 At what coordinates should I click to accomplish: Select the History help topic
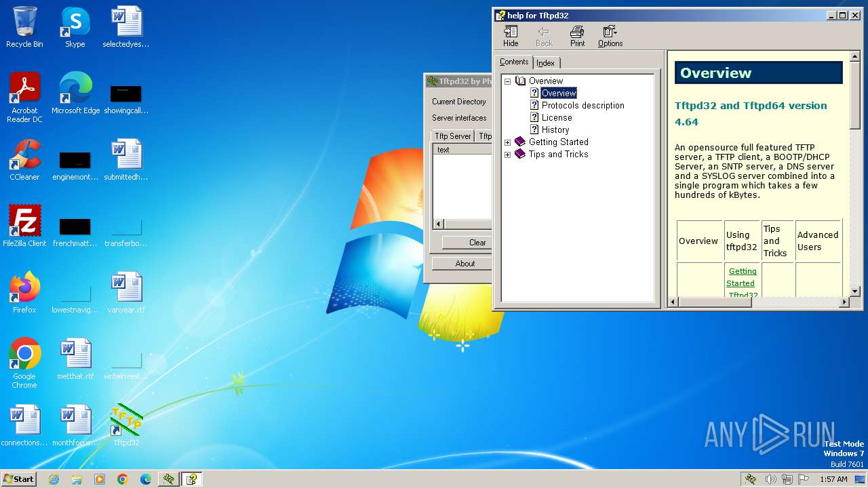click(x=555, y=130)
